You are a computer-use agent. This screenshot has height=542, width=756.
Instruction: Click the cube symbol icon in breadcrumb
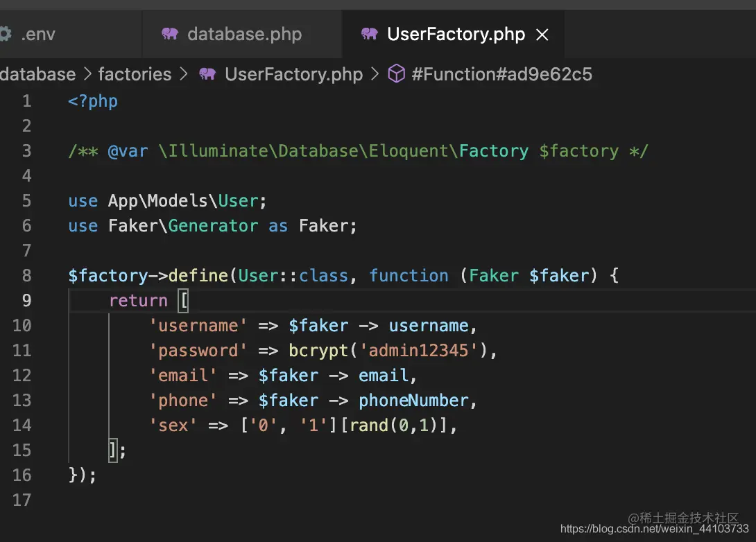[x=396, y=73]
